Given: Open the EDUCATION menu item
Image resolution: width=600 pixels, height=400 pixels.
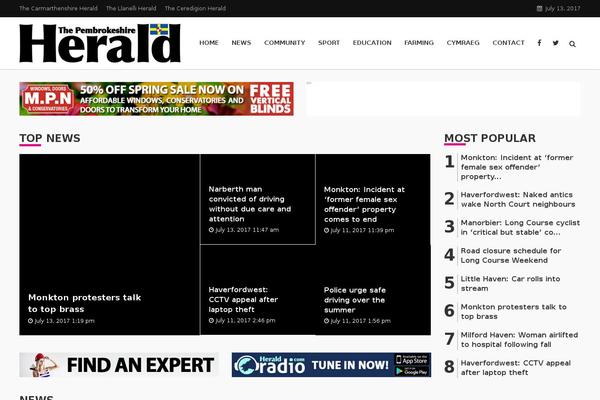Looking at the screenshot, I should [x=372, y=43].
